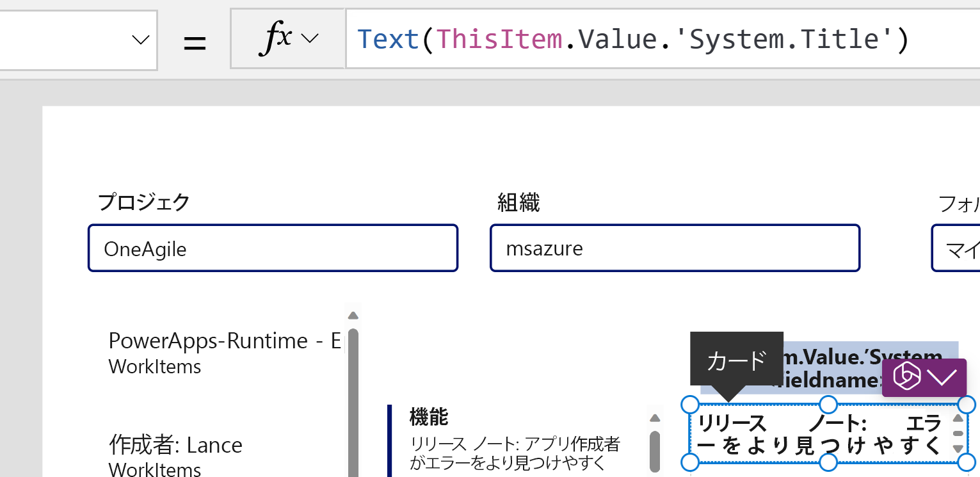The width and height of the screenshot is (980, 477).
Task: Click the top-left selection handle of selected control
Action: pos(690,405)
